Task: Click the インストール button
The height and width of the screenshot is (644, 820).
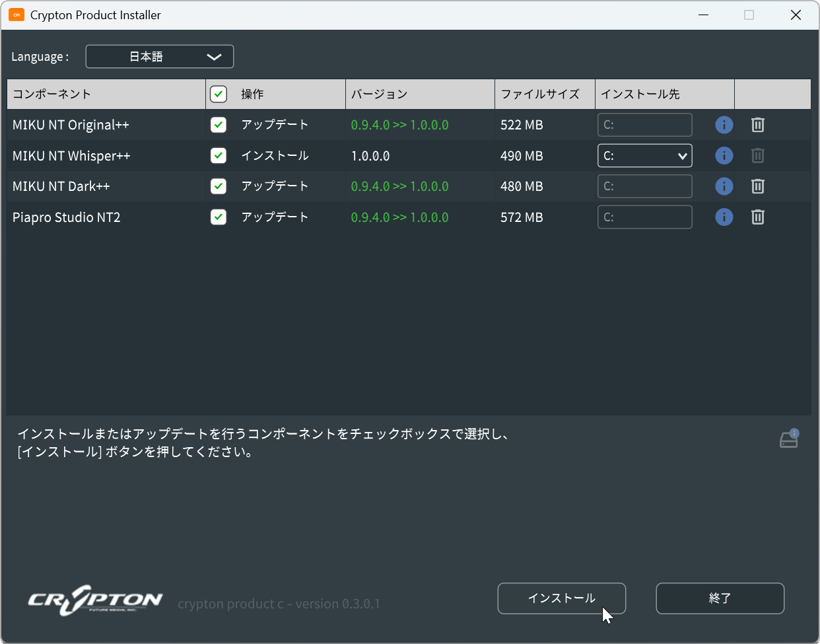Action: [x=562, y=598]
